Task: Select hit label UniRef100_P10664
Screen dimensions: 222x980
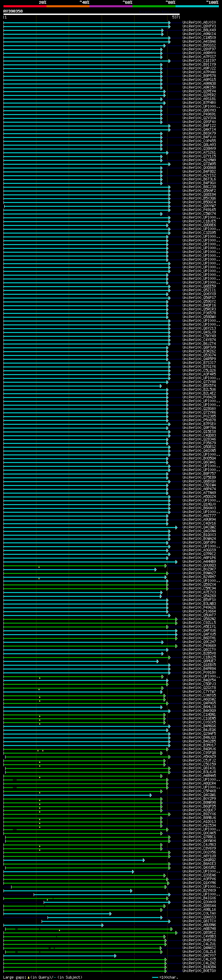Action: click(x=199, y=612)
